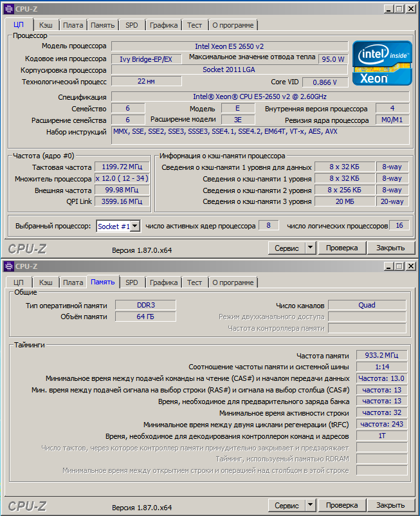This screenshot has height=516, width=420.
Task: Click the 64 ГБ memory size value
Action: click(146, 317)
